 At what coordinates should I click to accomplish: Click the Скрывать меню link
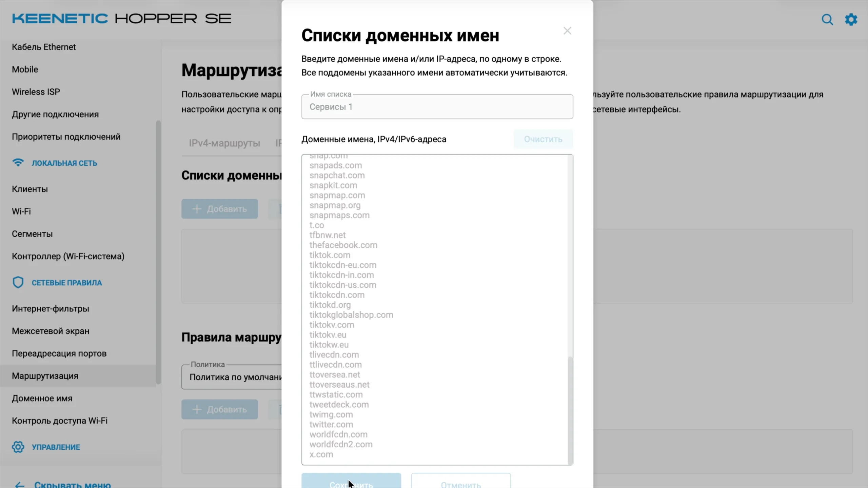tap(73, 485)
